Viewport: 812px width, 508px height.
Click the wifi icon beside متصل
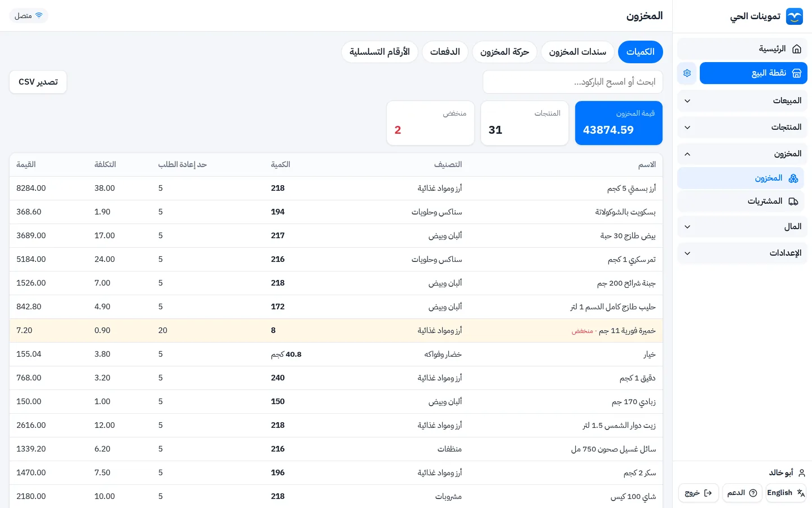click(39, 16)
